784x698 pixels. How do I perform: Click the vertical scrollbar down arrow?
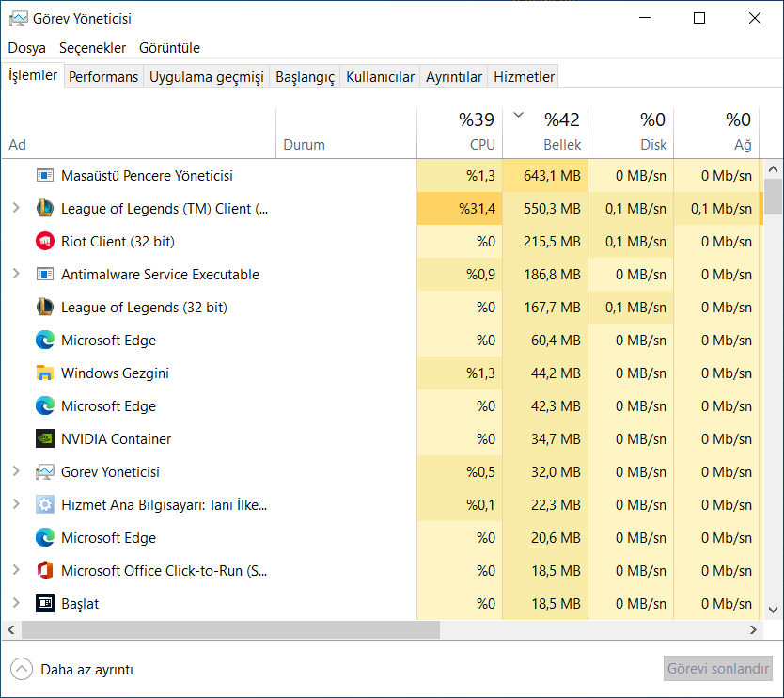(x=773, y=610)
